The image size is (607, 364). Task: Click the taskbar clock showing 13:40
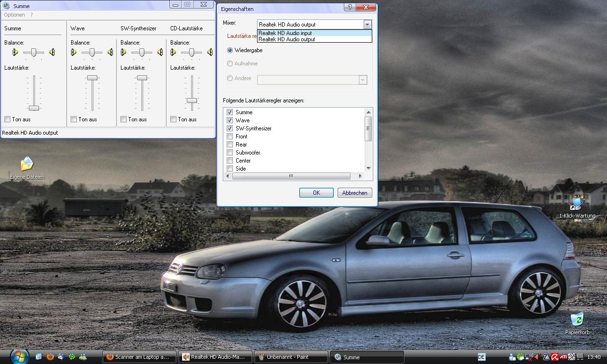594,357
